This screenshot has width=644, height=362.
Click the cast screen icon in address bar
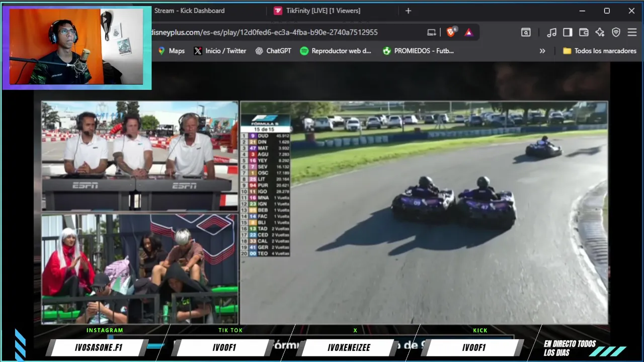tap(432, 32)
